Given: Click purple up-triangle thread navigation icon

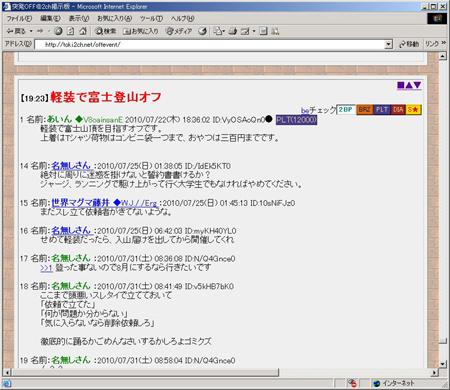Looking at the screenshot, I should tap(409, 85).
